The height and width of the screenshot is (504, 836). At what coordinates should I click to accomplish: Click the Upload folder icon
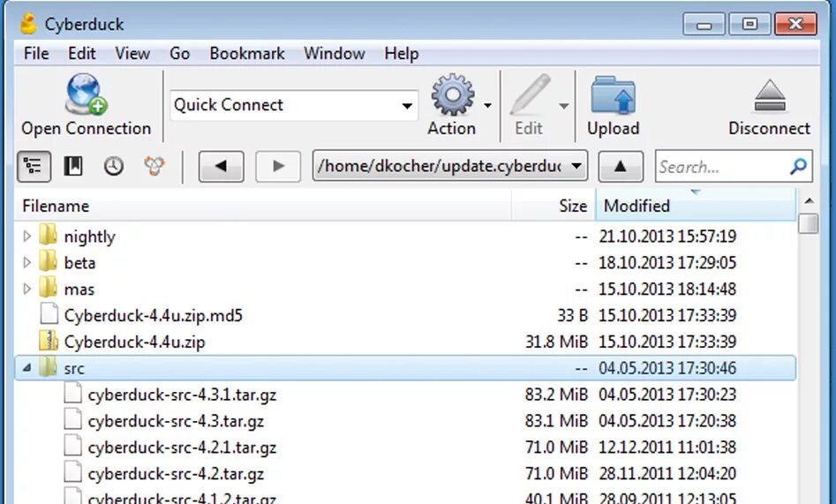613,95
